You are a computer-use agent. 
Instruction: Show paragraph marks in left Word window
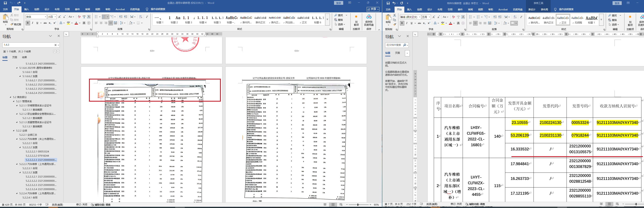click(x=147, y=17)
